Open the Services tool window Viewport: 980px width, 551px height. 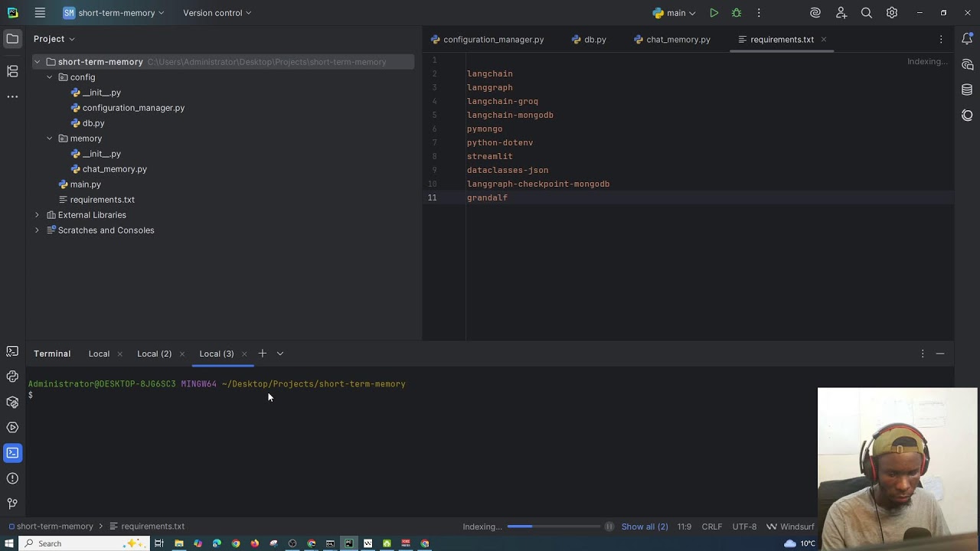[12, 427]
